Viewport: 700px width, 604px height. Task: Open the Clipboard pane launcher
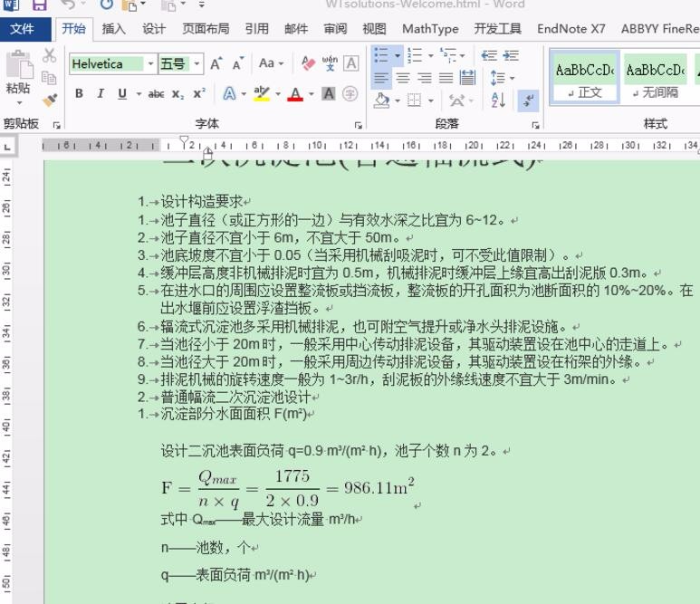(57, 125)
